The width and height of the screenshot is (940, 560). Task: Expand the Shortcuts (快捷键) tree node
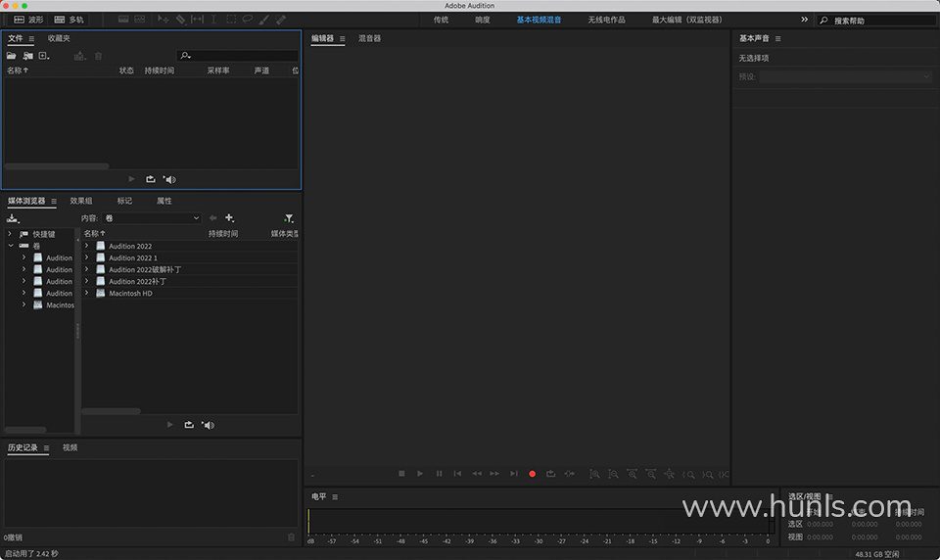10,234
